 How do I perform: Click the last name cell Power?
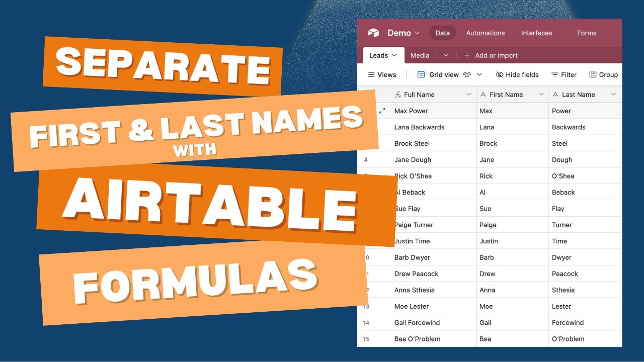coord(585,111)
